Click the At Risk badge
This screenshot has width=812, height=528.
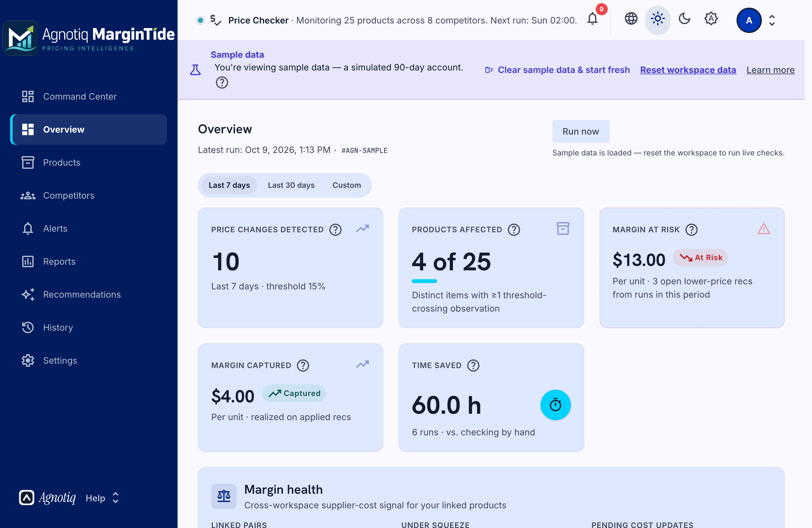coord(700,258)
